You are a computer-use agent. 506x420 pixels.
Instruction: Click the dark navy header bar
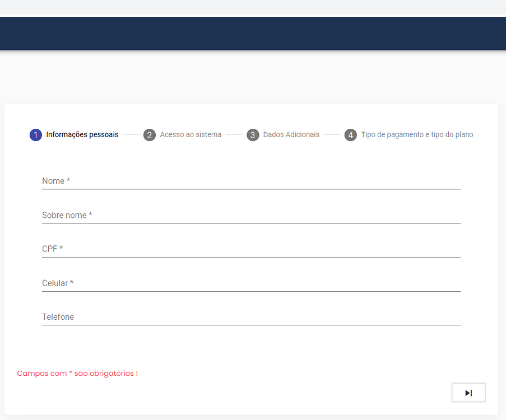(253, 34)
